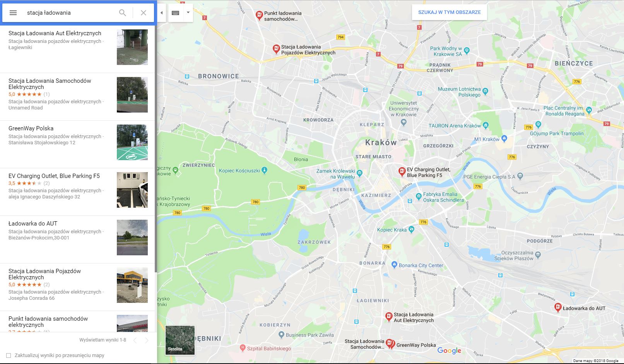624x364 pixels.
Task: Switch to Satelita map view
Action: 180,340
